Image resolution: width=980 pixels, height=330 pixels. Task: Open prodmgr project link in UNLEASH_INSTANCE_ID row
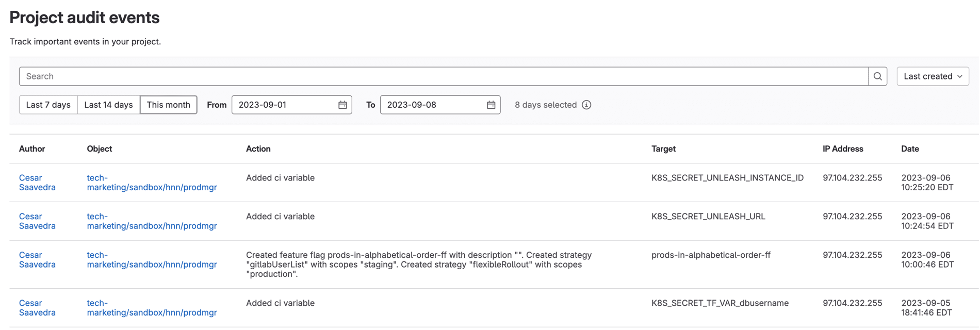(x=152, y=183)
